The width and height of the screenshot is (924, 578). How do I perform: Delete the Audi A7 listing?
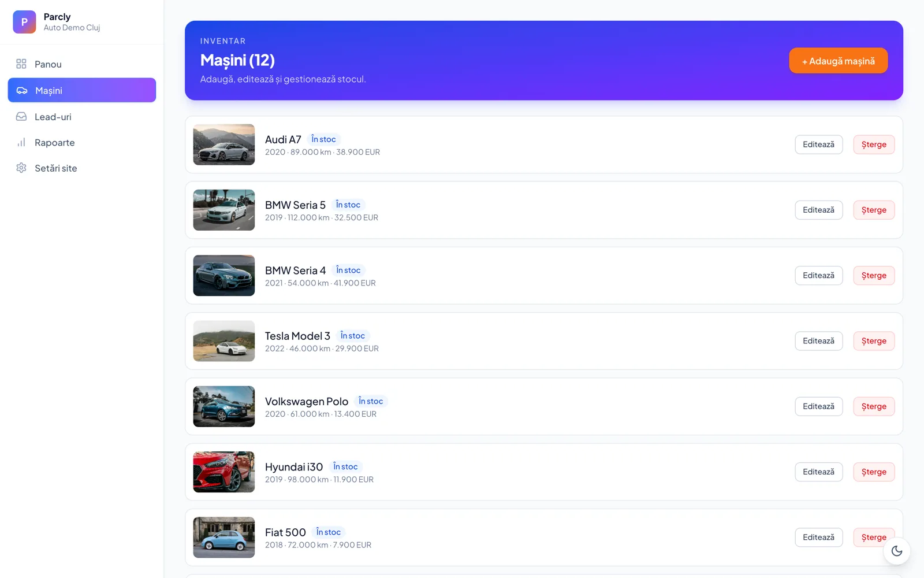874,144
